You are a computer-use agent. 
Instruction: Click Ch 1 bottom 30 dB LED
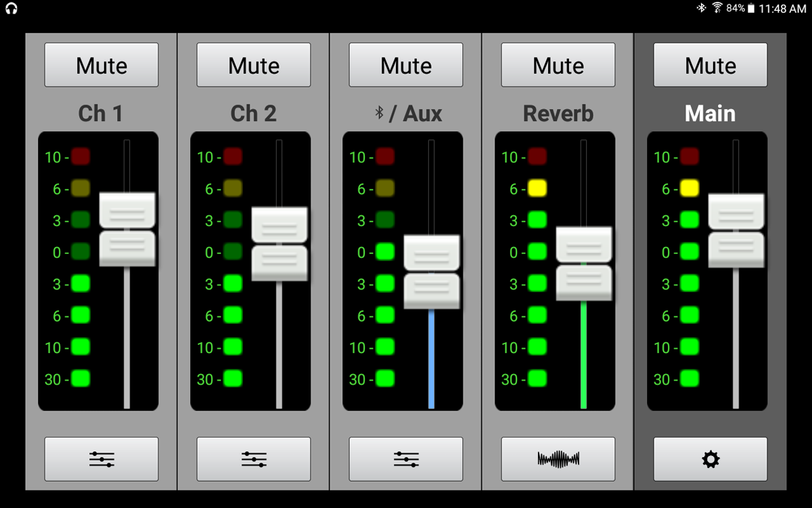(81, 379)
